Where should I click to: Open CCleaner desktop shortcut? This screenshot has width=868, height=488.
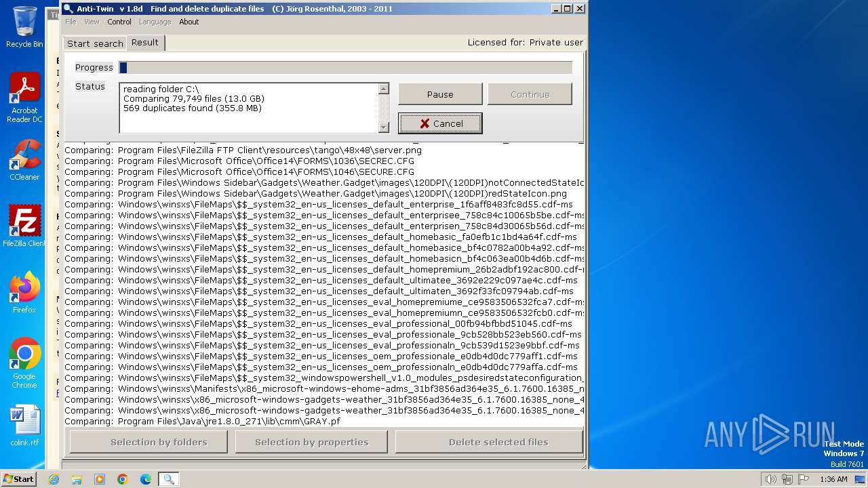pyautogui.click(x=24, y=160)
